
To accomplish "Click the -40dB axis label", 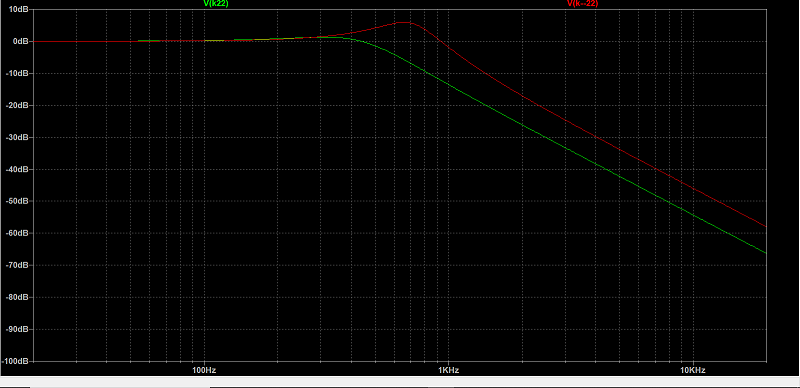I will [x=17, y=169].
